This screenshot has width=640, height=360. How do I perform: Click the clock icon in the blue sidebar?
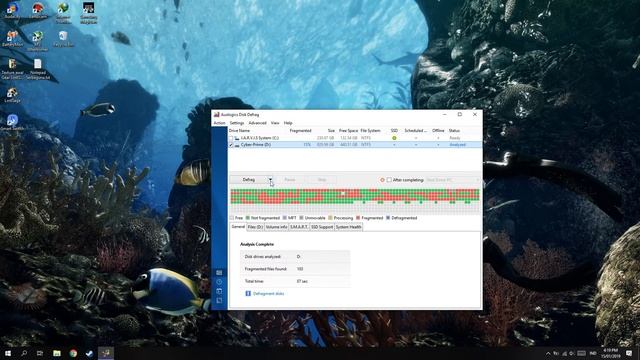pyautogui.click(x=219, y=282)
